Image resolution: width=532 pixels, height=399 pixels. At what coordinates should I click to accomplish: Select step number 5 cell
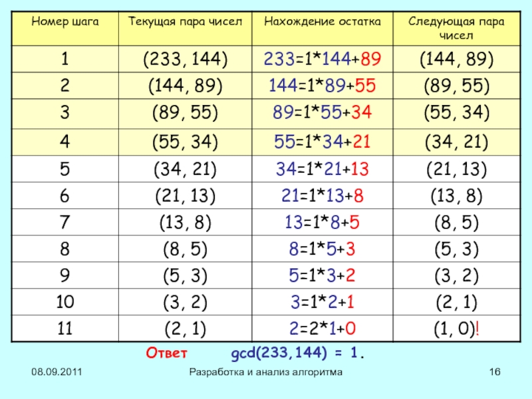pyautogui.click(x=65, y=169)
